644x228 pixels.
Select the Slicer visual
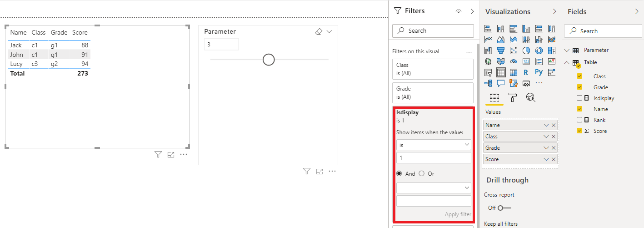point(488,72)
